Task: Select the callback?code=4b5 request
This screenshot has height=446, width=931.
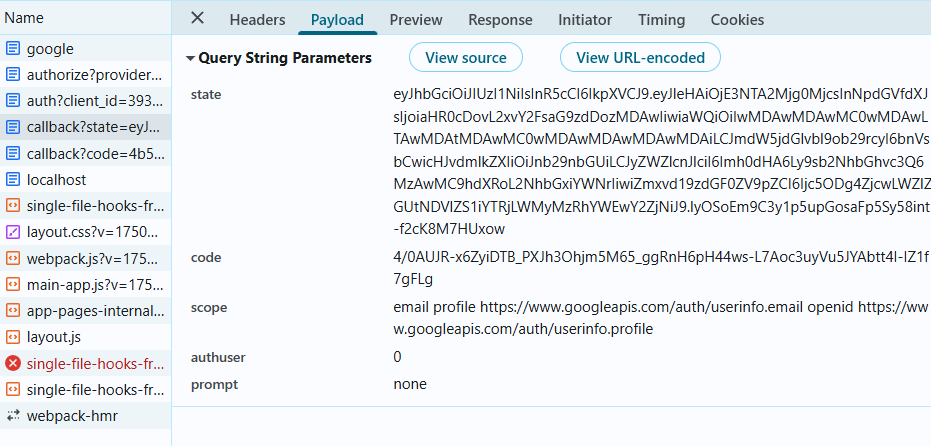Action: tap(86, 153)
